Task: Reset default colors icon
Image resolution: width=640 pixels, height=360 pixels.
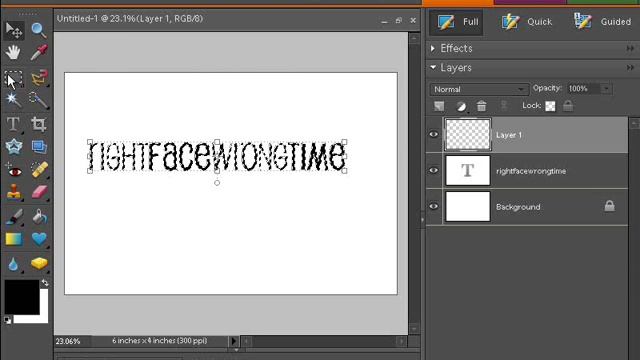Action: 8,320
